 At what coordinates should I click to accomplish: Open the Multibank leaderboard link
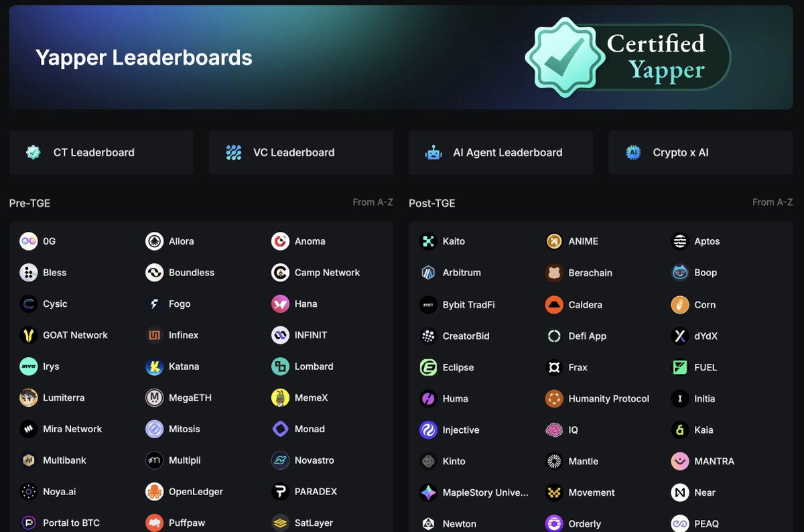click(53, 460)
